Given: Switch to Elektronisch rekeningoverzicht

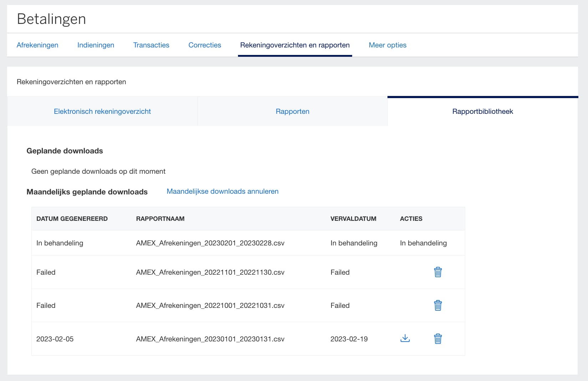Looking at the screenshot, I should click(x=102, y=111).
